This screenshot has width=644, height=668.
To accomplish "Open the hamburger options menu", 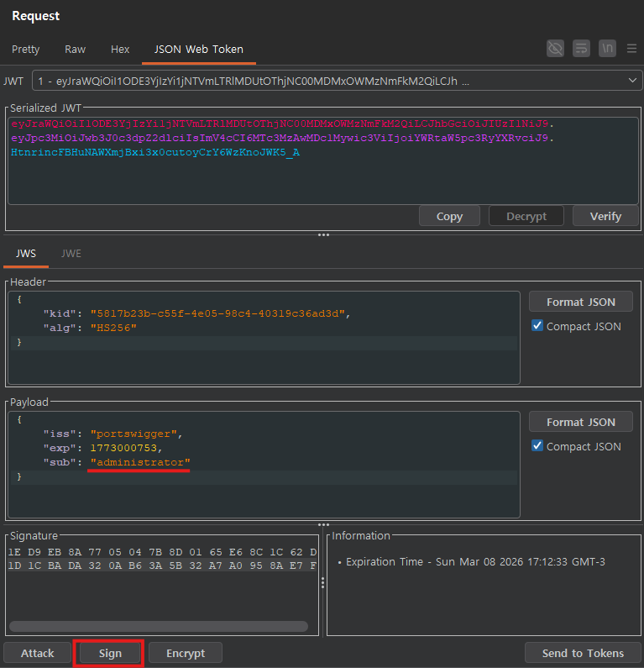I will tap(631, 49).
